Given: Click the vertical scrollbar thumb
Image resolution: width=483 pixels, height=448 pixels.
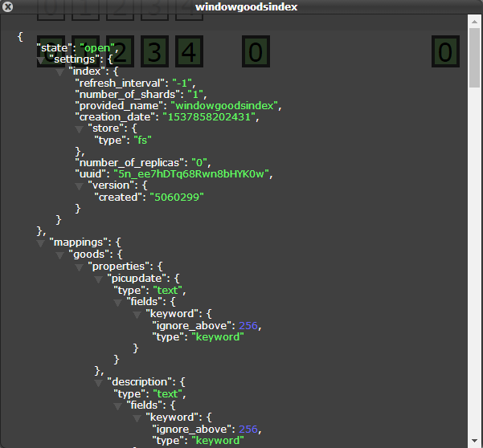Looking at the screenshot, I should [x=474, y=58].
